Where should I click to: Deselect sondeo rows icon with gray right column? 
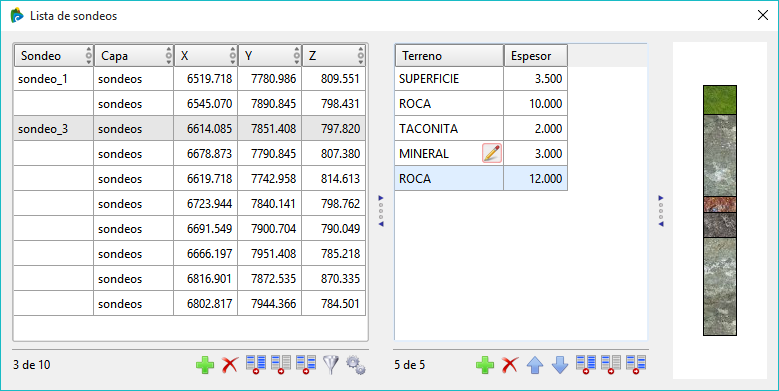coord(281,365)
